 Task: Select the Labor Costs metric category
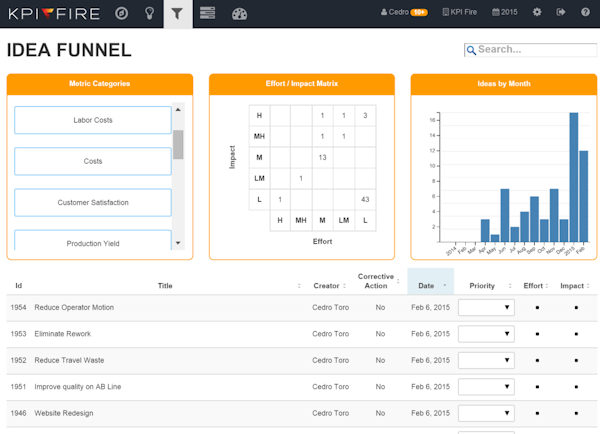(x=93, y=120)
